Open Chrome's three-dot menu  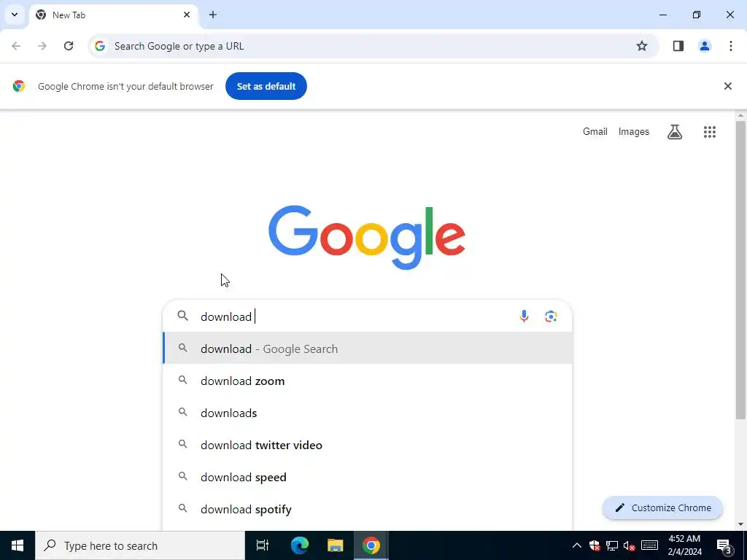click(x=731, y=46)
